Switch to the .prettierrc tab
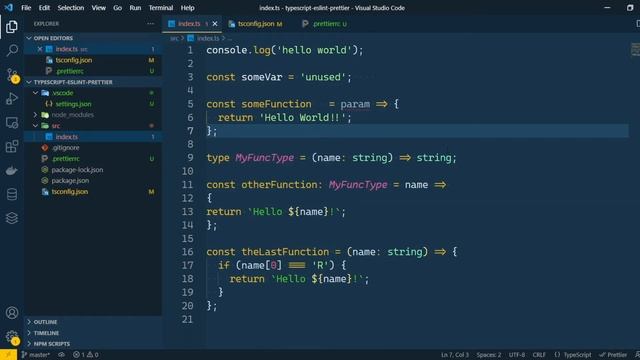Screen dimensions: 640x360 click(325, 24)
